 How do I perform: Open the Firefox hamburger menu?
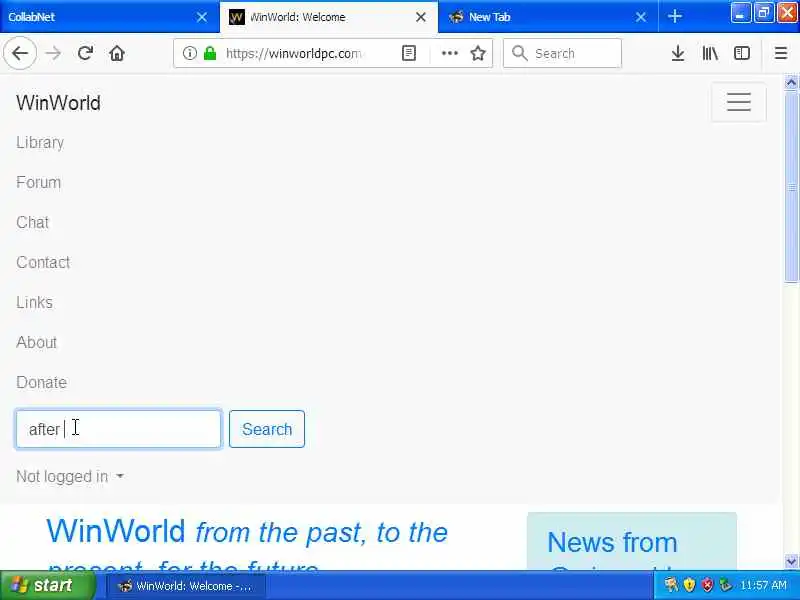pyautogui.click(x=781, y=53)
